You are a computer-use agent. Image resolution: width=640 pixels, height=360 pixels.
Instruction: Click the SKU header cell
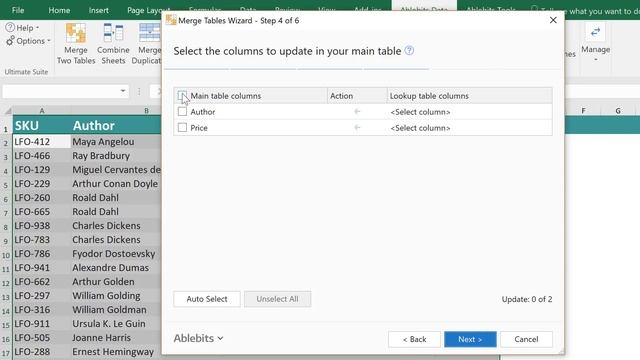(x=42, y=125)
